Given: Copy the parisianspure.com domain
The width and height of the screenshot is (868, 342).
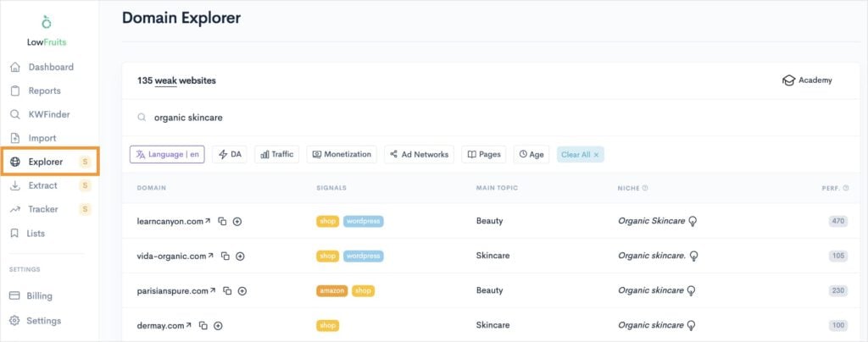Looking at the screenshot, I should point(227,290).
